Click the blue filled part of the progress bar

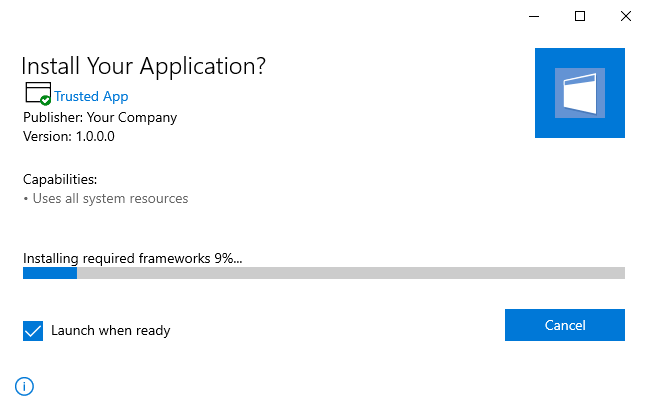(x=50, y=273)
